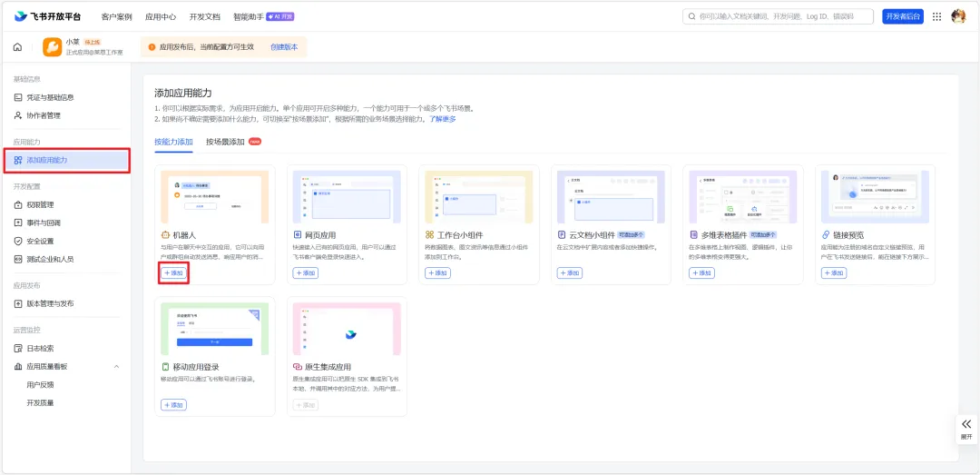The height and width of the screenshot is (475, 980).
Task: Click 创建版本 link in banner
Action: [x=284, y=47]
